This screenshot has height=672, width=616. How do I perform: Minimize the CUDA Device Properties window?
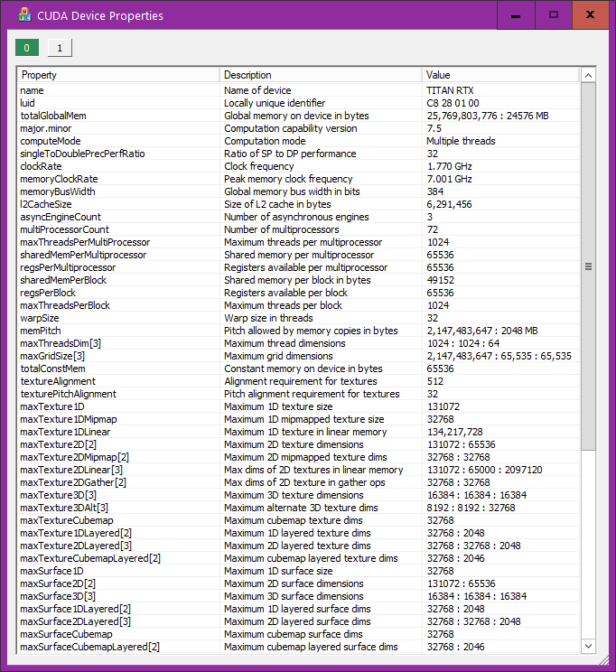[516, 15]
